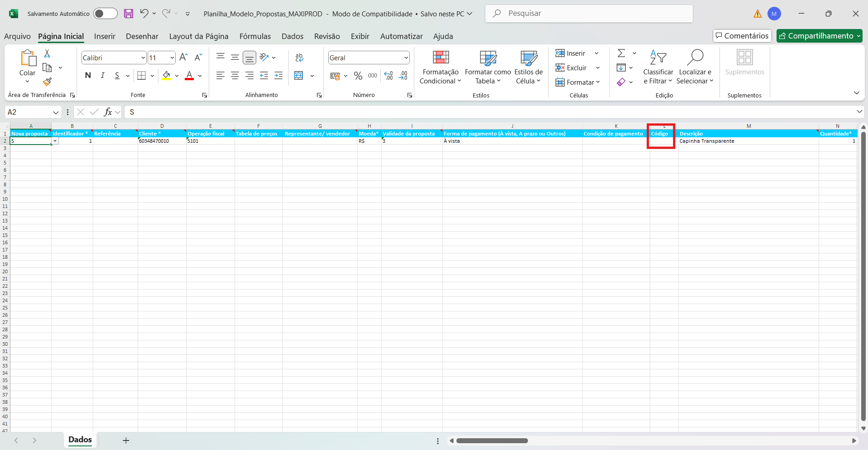Open the Calibri font name dropdown
The width and height of the screenshot is (868, 450).
(x=143, y=58)
